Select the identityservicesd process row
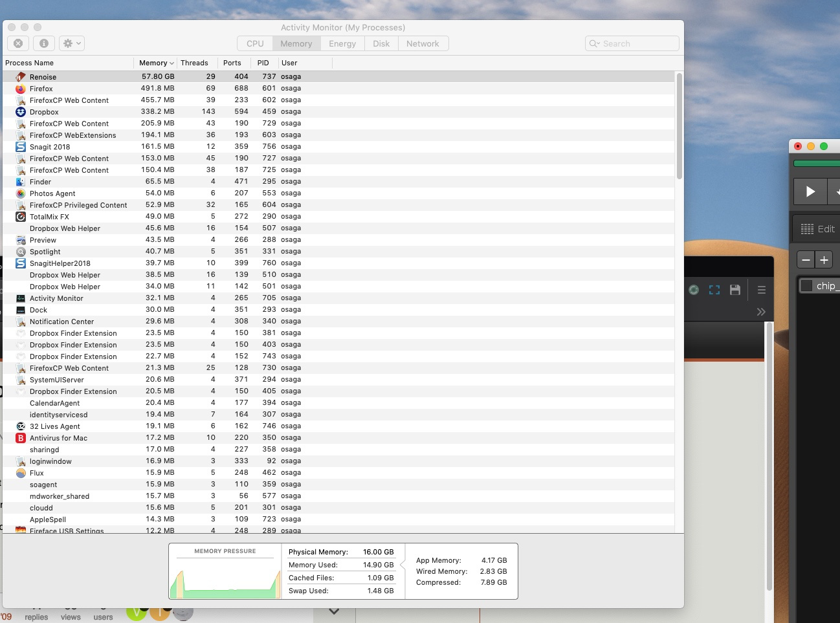The image size is (840, 623). (x=338, y=415)
